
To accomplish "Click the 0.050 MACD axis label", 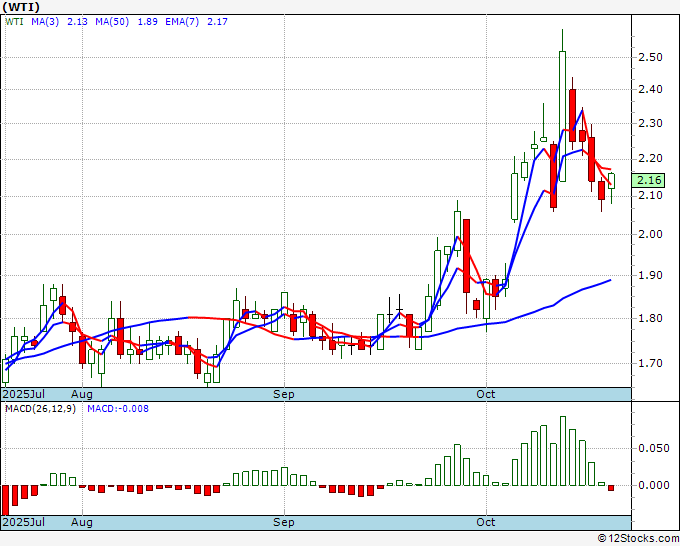I will [654, 448].
